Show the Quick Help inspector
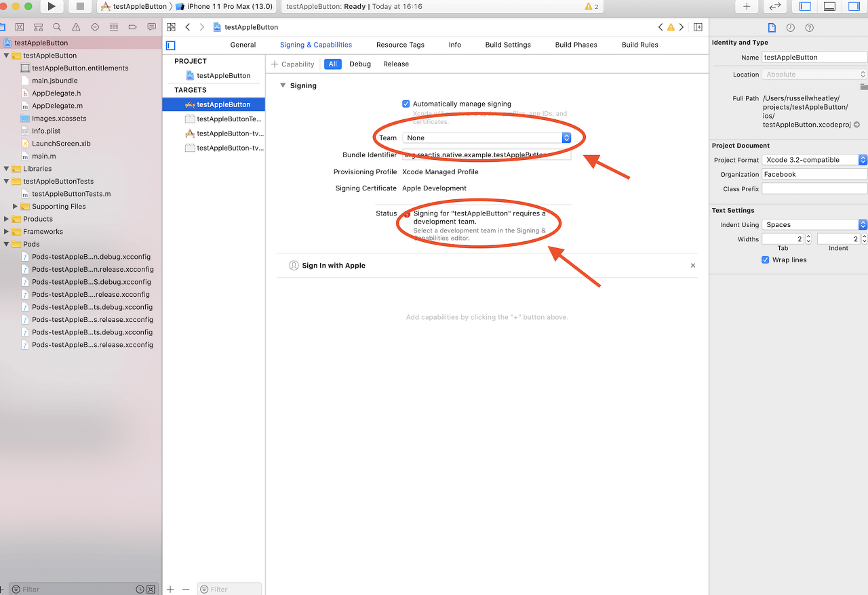868x595 pixels. pyautogui.click(x=809, y=27)
